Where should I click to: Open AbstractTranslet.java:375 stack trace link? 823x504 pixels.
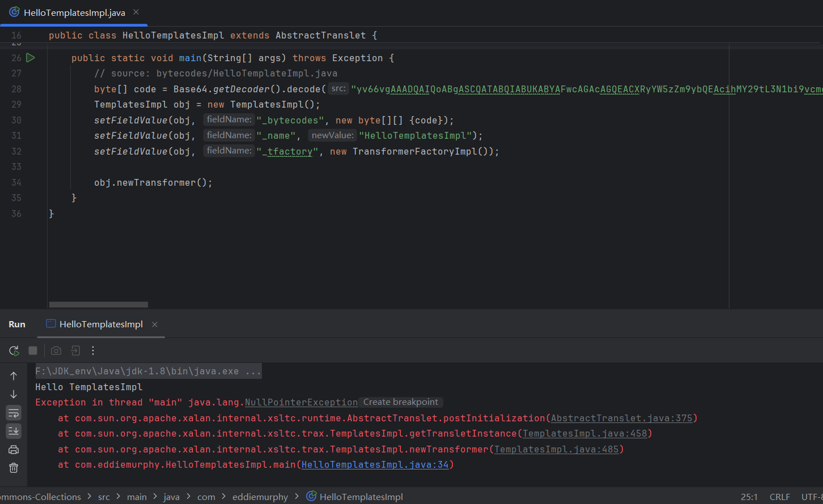tap(622, 418)
